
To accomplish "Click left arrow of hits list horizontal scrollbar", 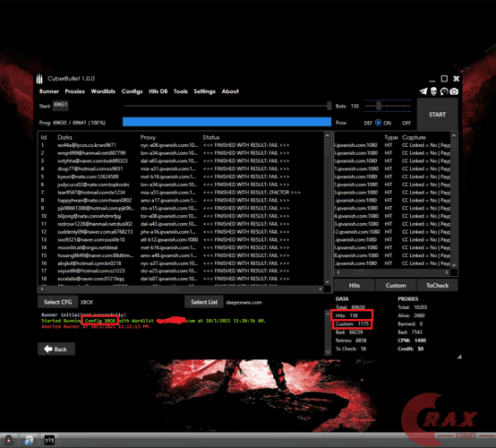I will [x=338, y=272].
